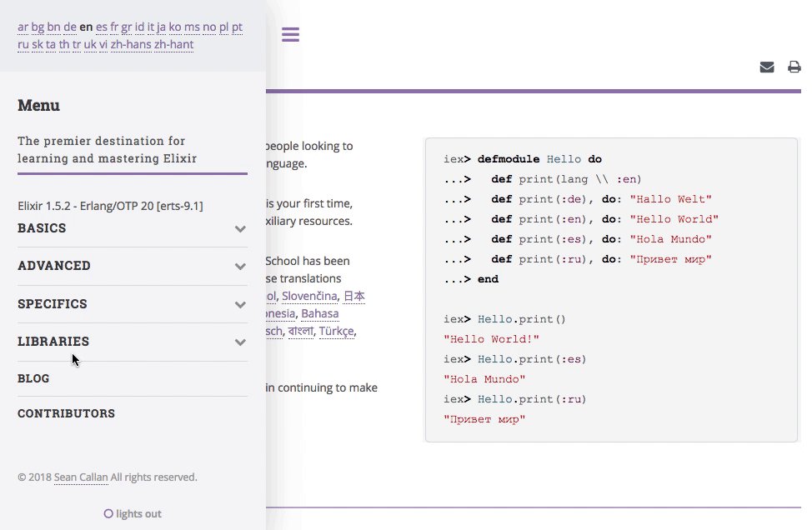This screenshot has width=812, height=530.
Task: Open the ADVANCED menu heading
Action: tap(54, 266)
